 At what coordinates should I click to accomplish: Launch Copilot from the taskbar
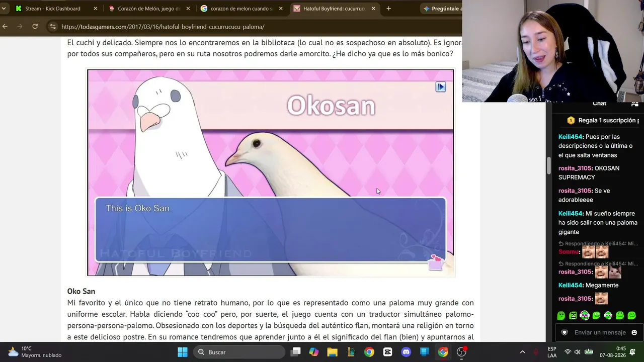(x=314, y=352)
